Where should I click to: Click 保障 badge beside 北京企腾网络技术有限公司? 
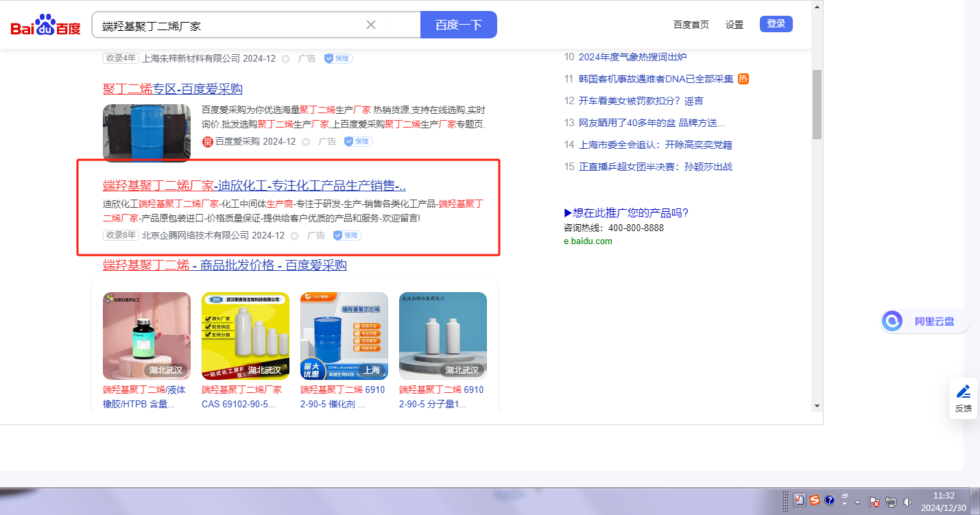pyautogui.click(x=348, y=235)
